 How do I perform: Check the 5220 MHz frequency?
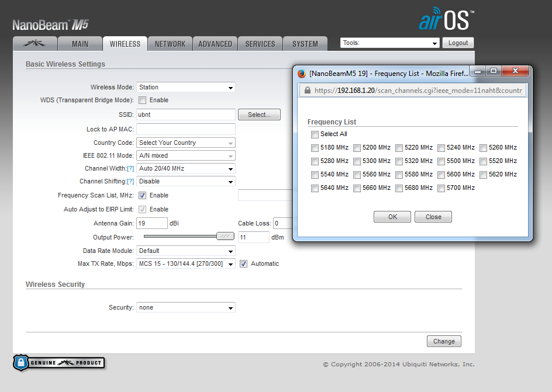click(x=399, y=148)
